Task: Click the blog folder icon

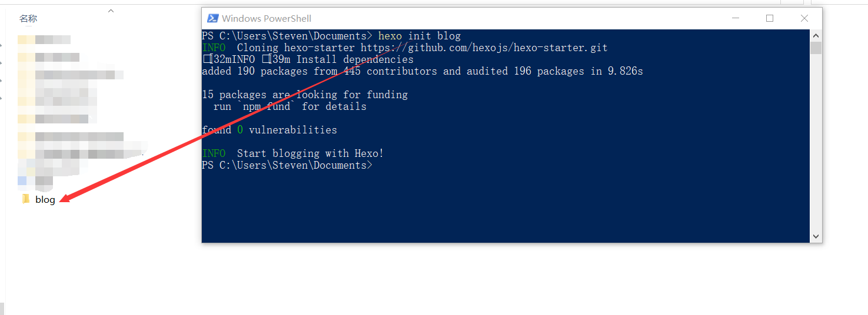Action: [x=25, y=199]
